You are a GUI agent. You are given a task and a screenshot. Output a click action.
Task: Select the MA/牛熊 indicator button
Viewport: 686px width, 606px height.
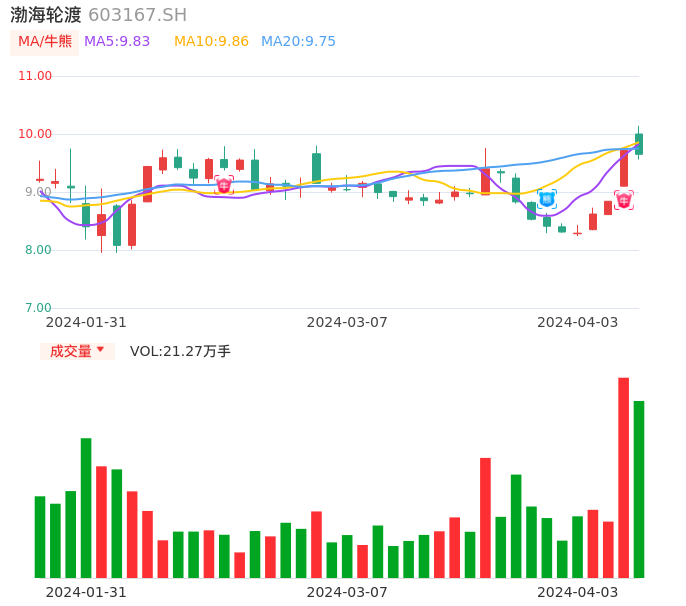click(x=45, y=41)
